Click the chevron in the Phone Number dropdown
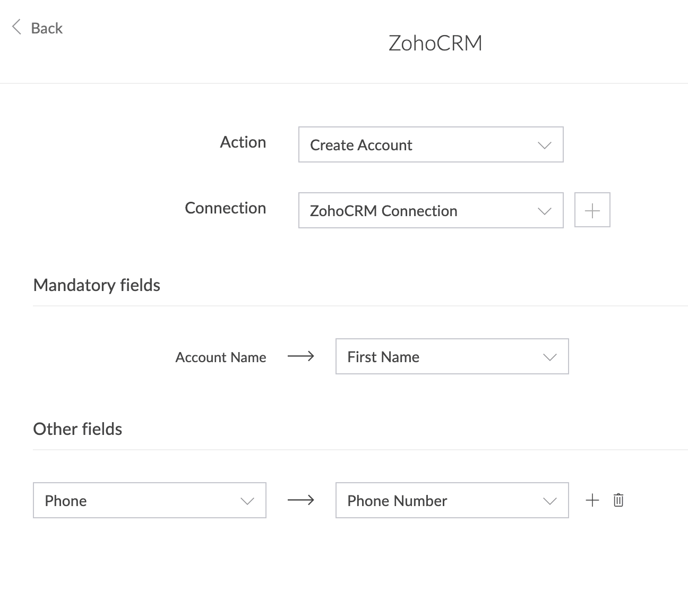 pyautogui.click(x=550, y=501)
